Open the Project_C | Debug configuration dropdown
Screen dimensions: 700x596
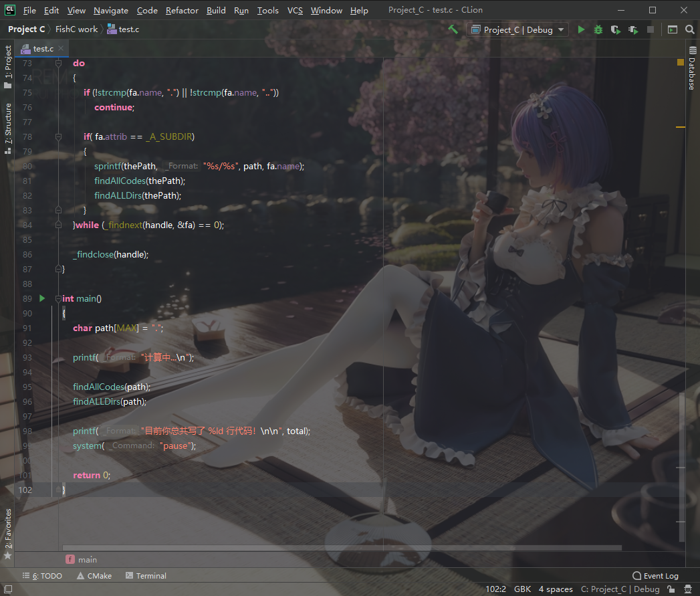[x=517, y=29]
